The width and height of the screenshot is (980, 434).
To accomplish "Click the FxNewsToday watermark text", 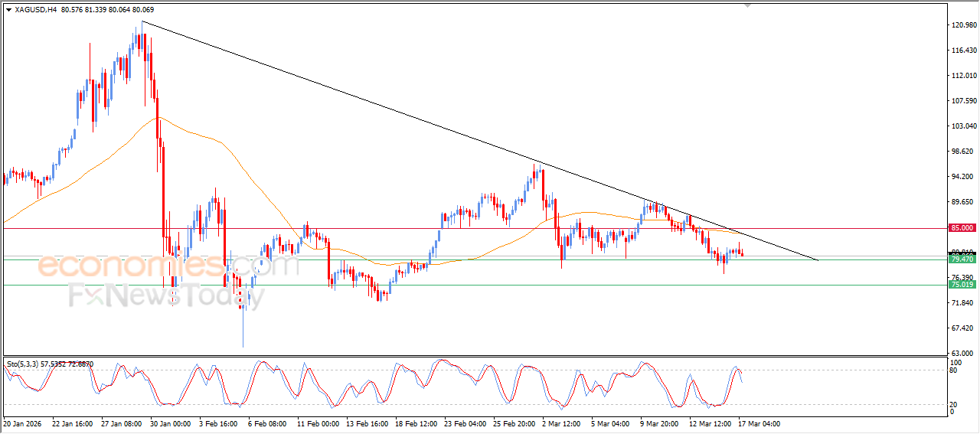I will (166, 295).
